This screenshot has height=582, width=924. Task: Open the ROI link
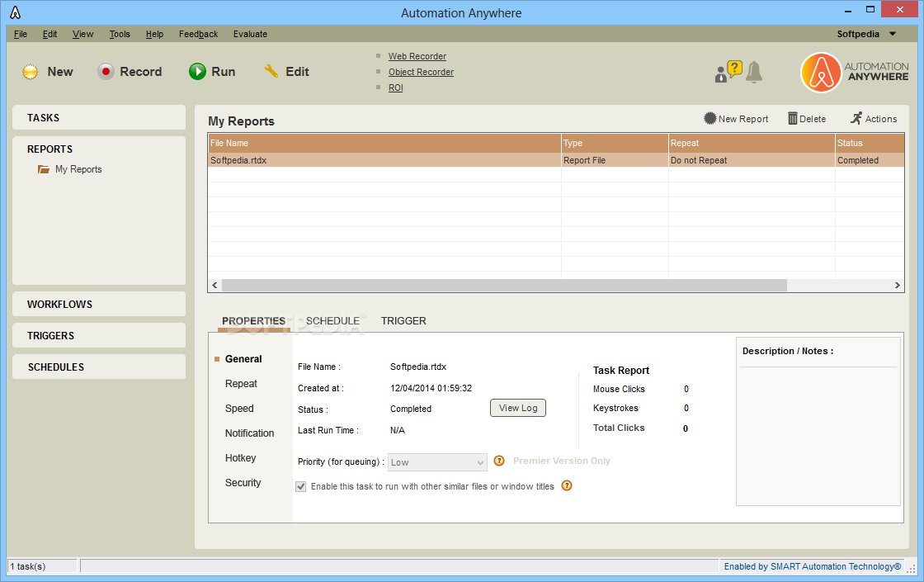[x=395, y=88]
